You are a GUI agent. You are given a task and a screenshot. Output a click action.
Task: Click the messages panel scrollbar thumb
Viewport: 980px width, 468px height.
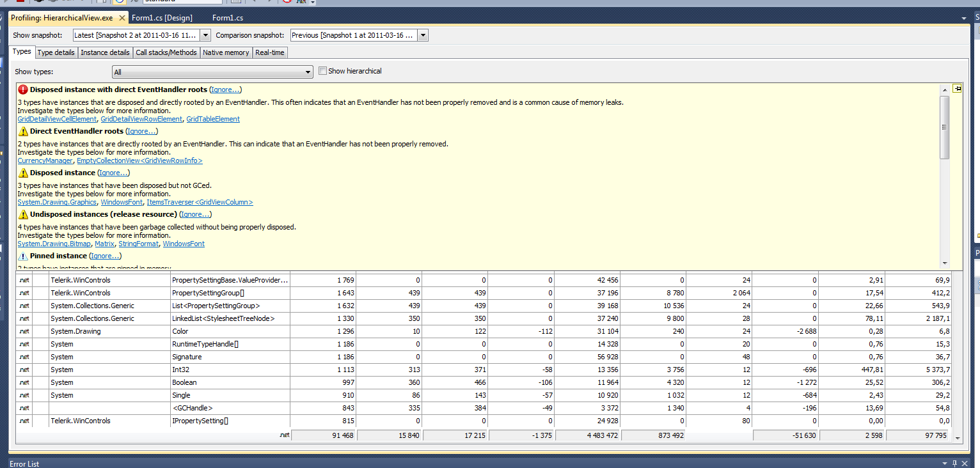click(945, 127)
